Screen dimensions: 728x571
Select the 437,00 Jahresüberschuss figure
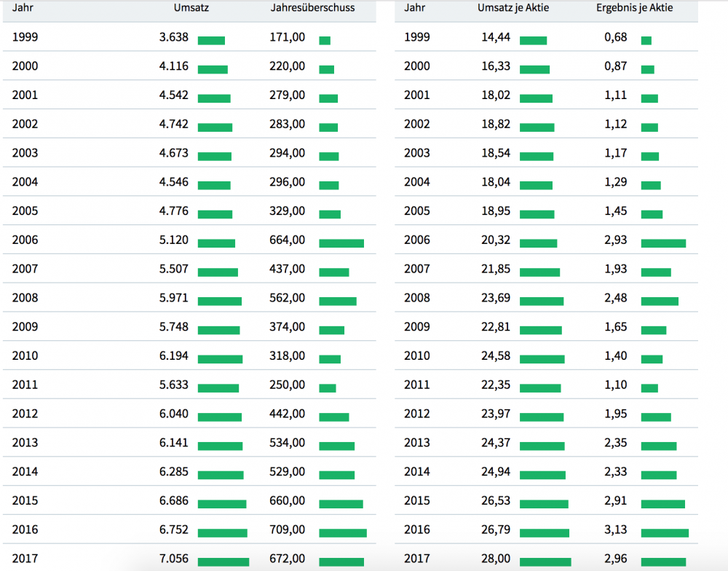[x=288, y=269]
